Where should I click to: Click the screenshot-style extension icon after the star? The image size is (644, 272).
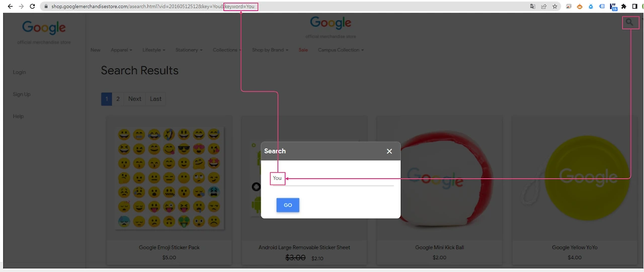pos(569,7)
